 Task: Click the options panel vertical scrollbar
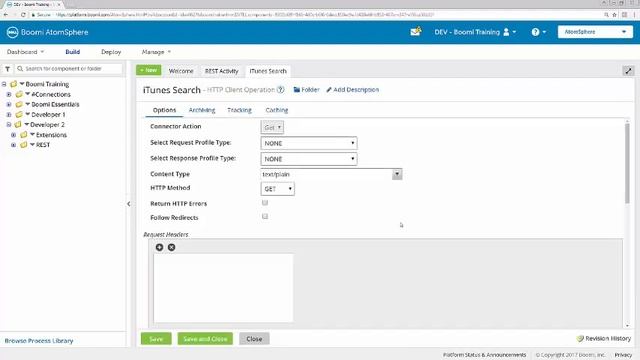[x=627, y=163]
